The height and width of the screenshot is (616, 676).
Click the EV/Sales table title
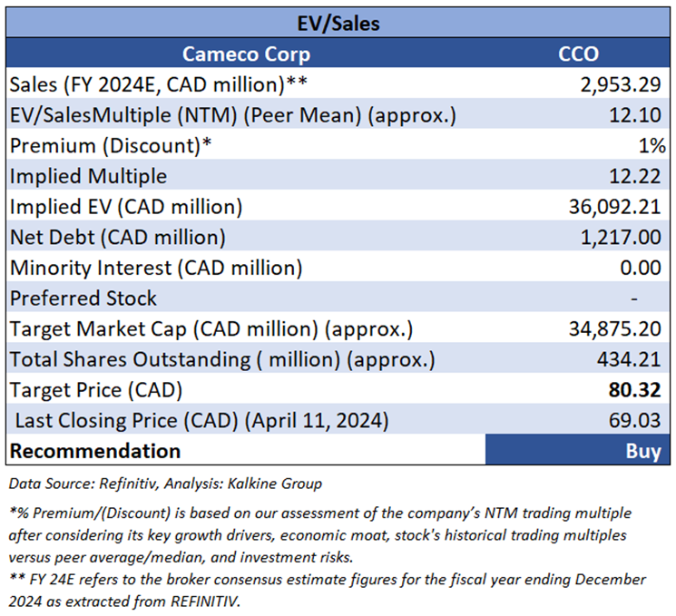click(x=338, y=24)
